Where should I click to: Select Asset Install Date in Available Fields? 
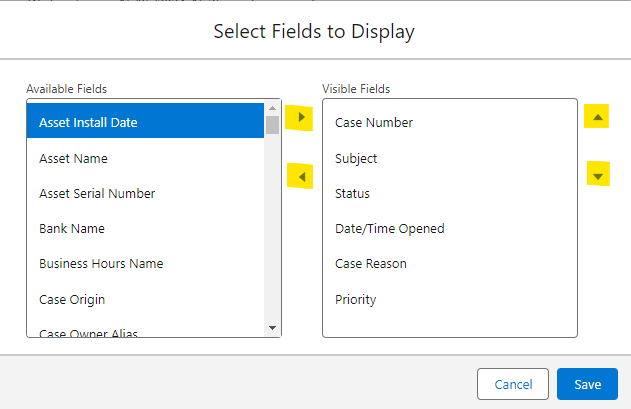point(145,123)
